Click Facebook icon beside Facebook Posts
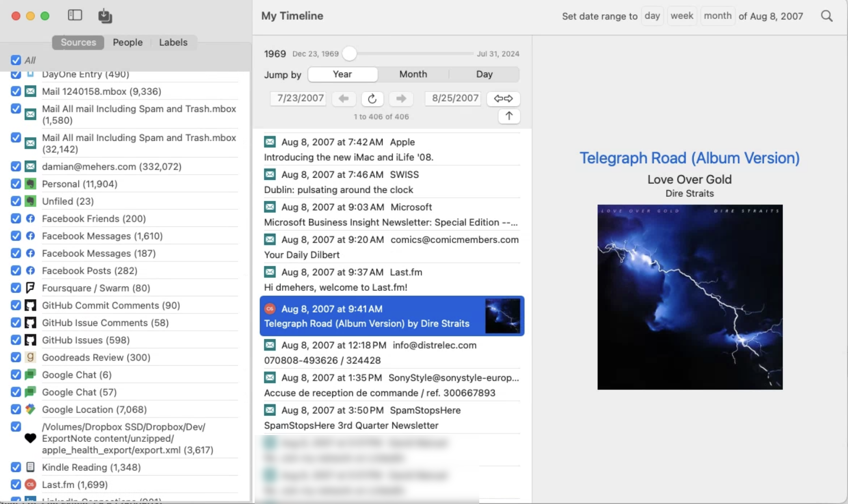The height and width of the screenshot is (504, 848). (x=30, y=271)
